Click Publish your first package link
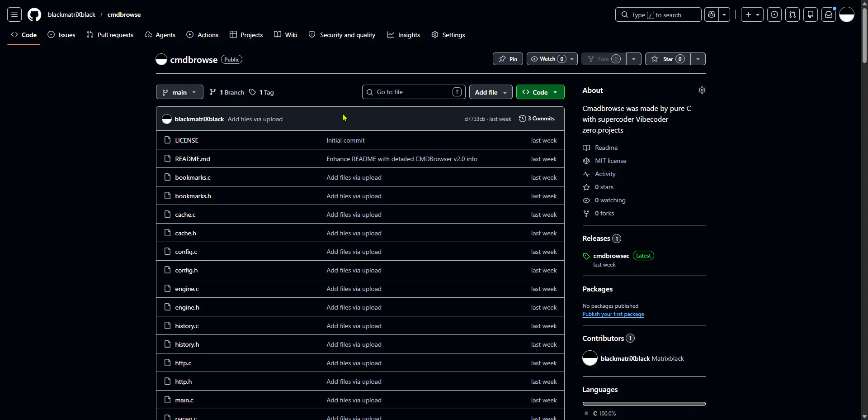Screen dimensions: 868x420 613,314
